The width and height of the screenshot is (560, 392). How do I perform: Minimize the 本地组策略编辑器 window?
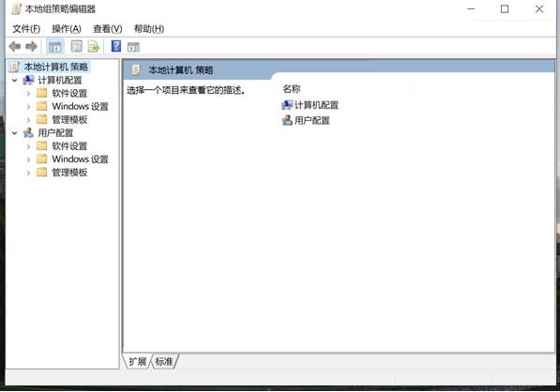point(472,9)
